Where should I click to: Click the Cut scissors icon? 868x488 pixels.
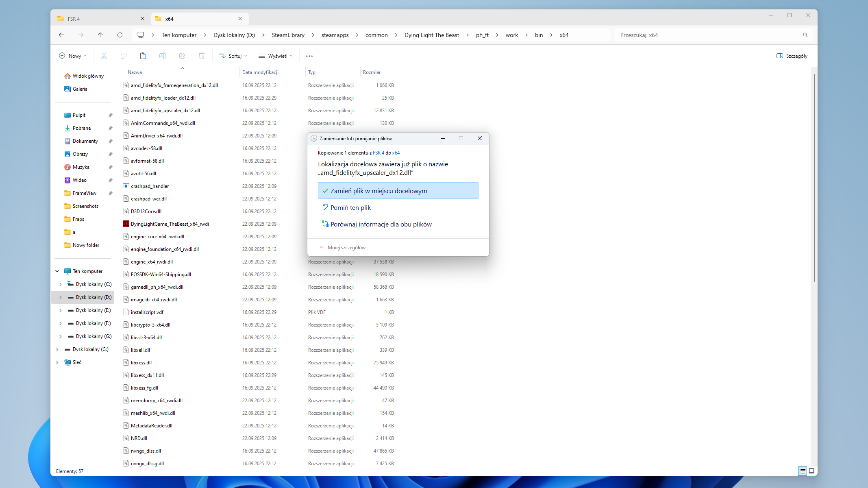point(104,56)
